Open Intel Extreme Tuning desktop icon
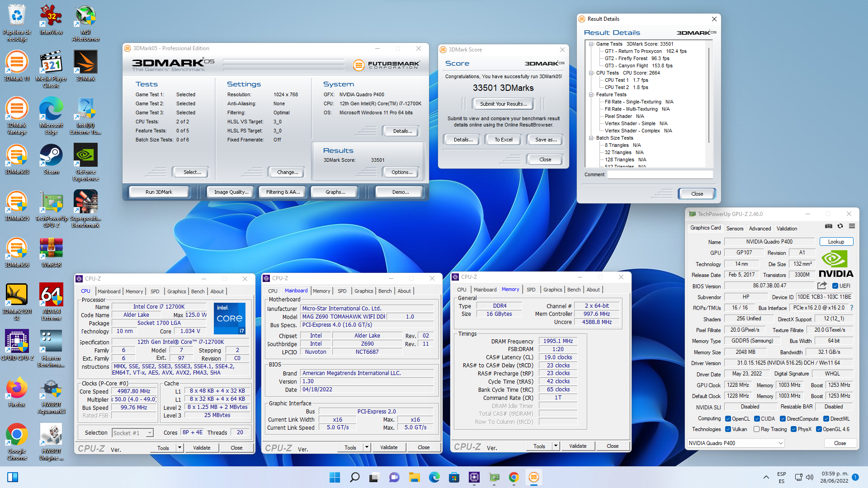Image resolution: width=868 pixels, height=488 pixels. coord(85,116)
